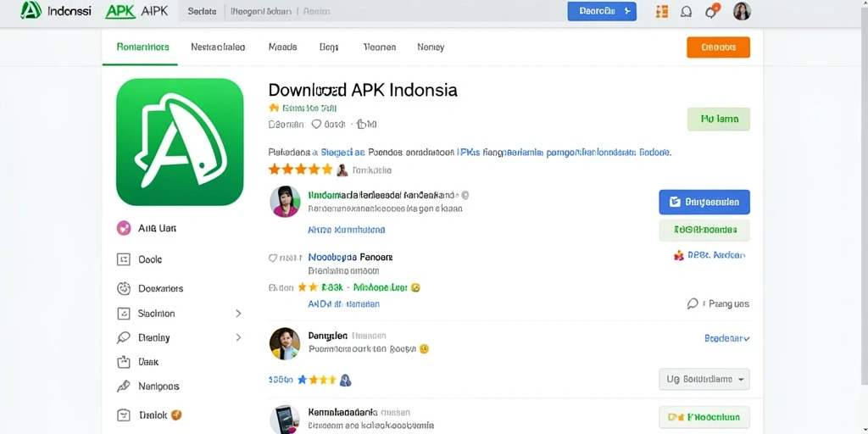Click the orange button at top right
Viewport: 868px width, 434px height.
click(718, 47)
